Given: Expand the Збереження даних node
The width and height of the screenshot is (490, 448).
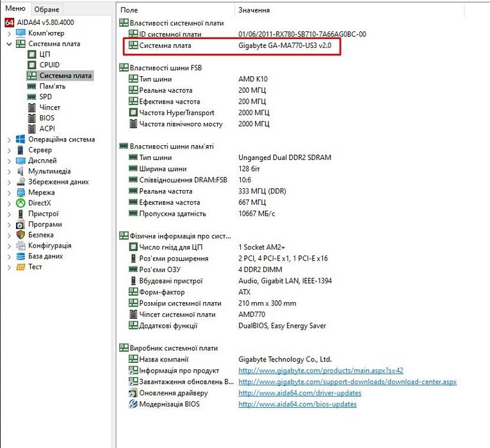Looking at the screenshot, I should coord(9,182).
